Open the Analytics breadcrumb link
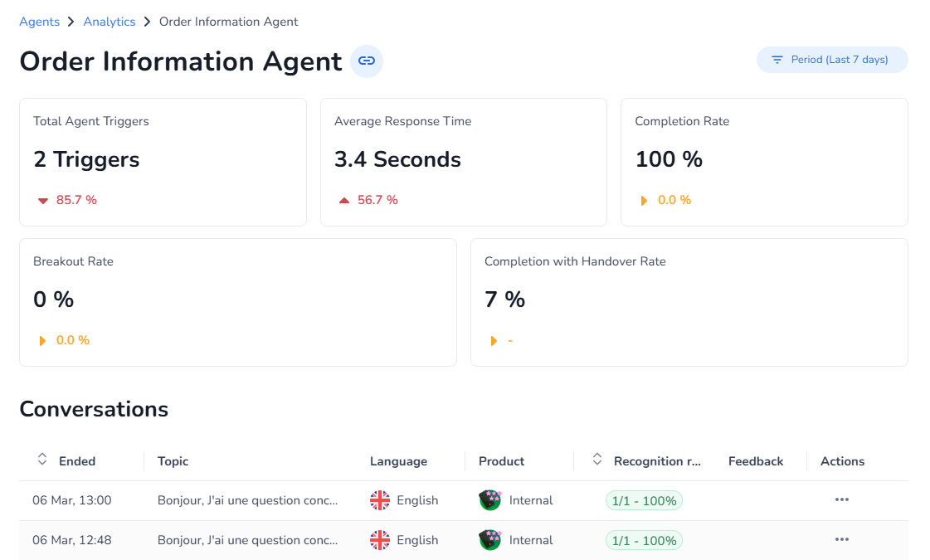This screenshot has width=930, height=560. click(x=110, y=22)
